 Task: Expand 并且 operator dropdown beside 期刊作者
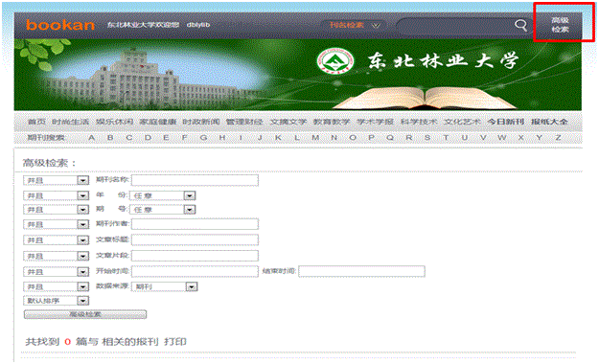click(x=57, y=224)
